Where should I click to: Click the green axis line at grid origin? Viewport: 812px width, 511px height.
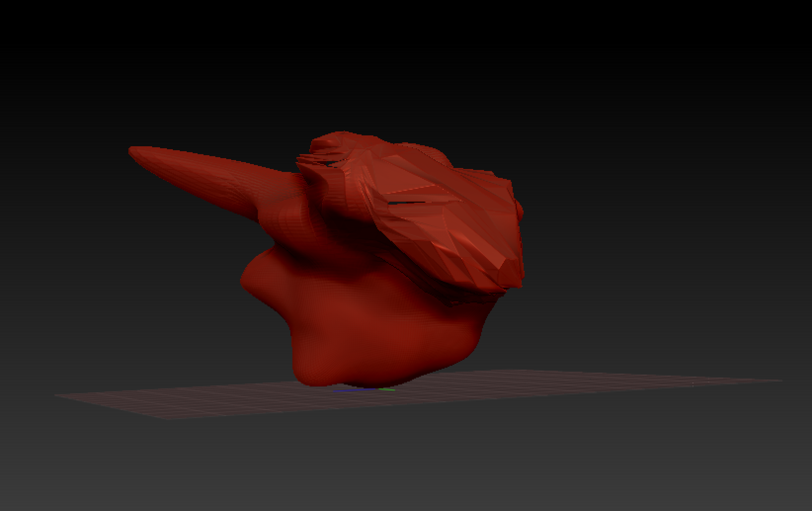(x=387, y=389)
